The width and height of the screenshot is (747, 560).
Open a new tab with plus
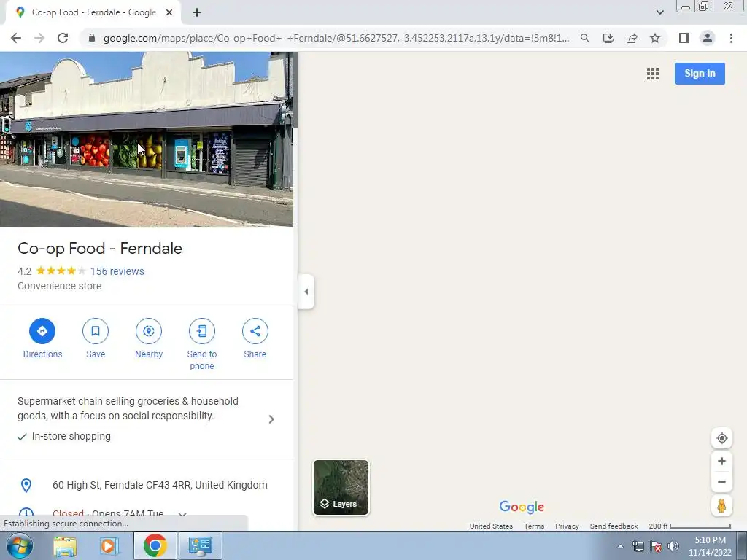click(x=197, y=12)
